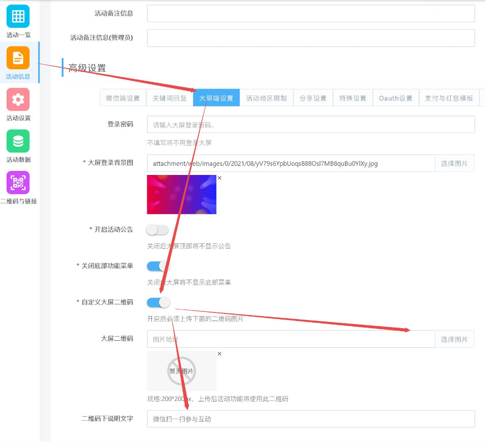This screenshot has height=448, width=486.
Task: Click the hint 关闭后大屏顶部将不显示公告
Action: pyautogui.click(x=189, y=246)
